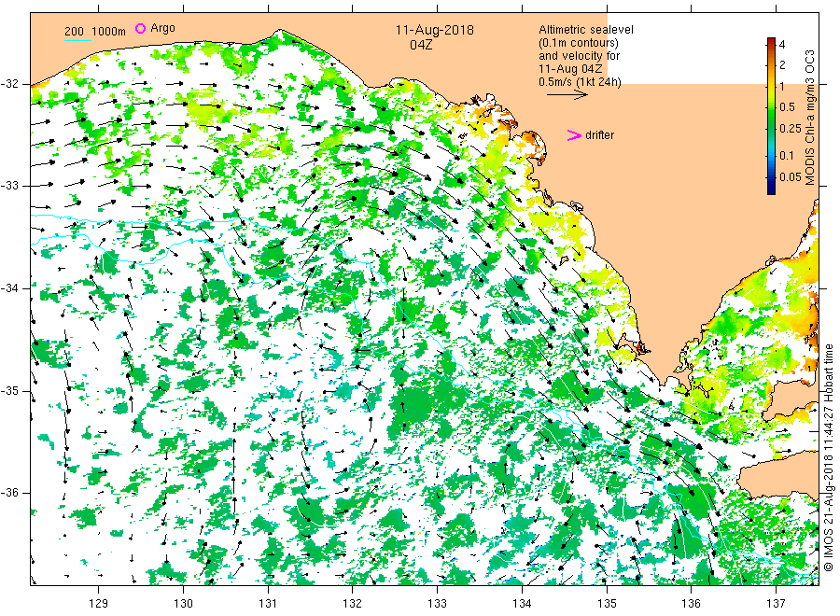Click the '0.5m/s (1kt 24h)' label
Image resolution: width=840 pixels, height=616 pixels.
coord(580,82)
